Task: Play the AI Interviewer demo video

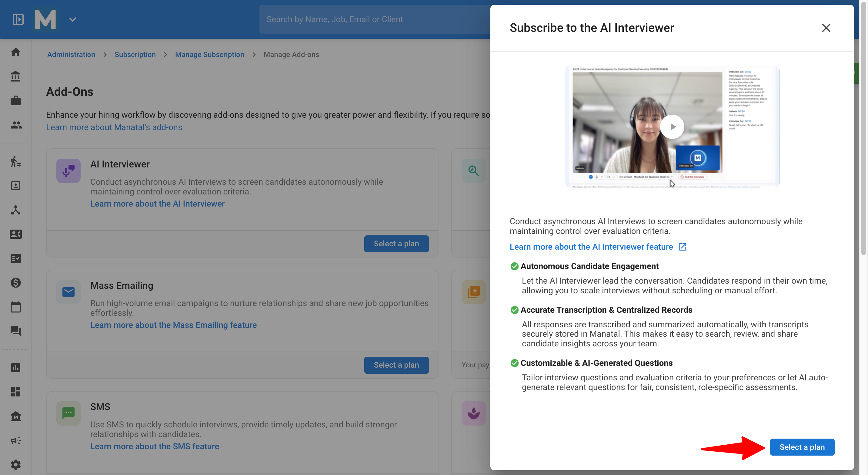Action: 672,127
